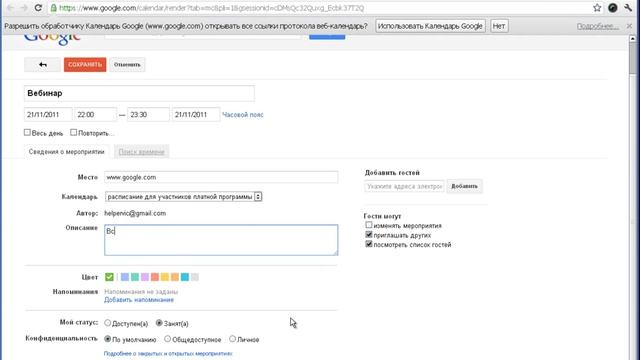Enable the Весь день checkbox
This screenshot has width=640, height=360.
[x=27, y=132]
